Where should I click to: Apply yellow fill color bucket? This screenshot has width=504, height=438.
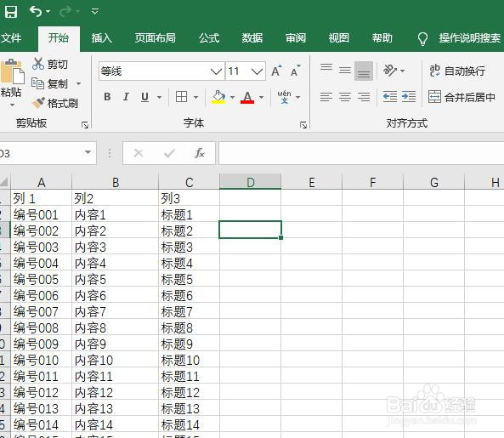click(x=218, y=97)
